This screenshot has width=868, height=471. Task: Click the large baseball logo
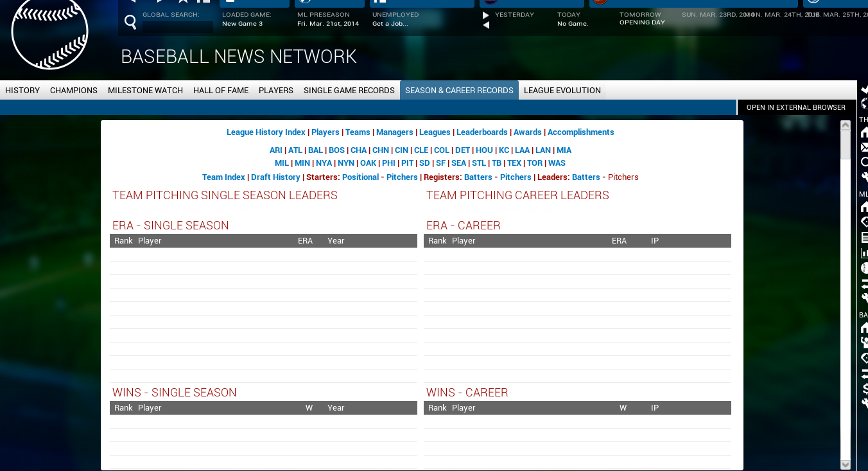[x=49, y=30]
